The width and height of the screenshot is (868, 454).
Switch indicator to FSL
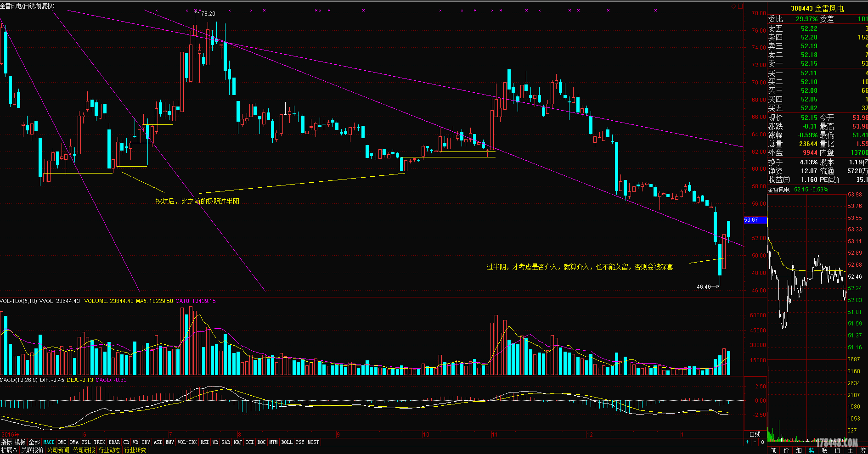86,442
